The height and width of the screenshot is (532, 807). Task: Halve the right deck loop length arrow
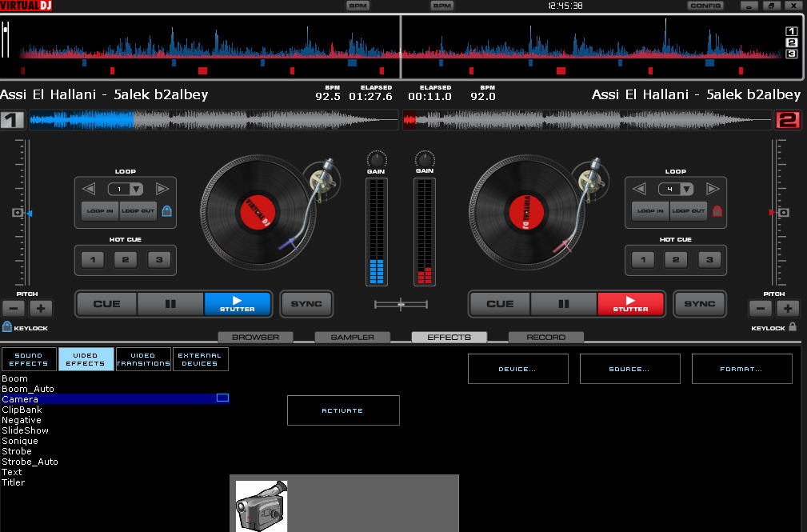[x=639, y=189]
